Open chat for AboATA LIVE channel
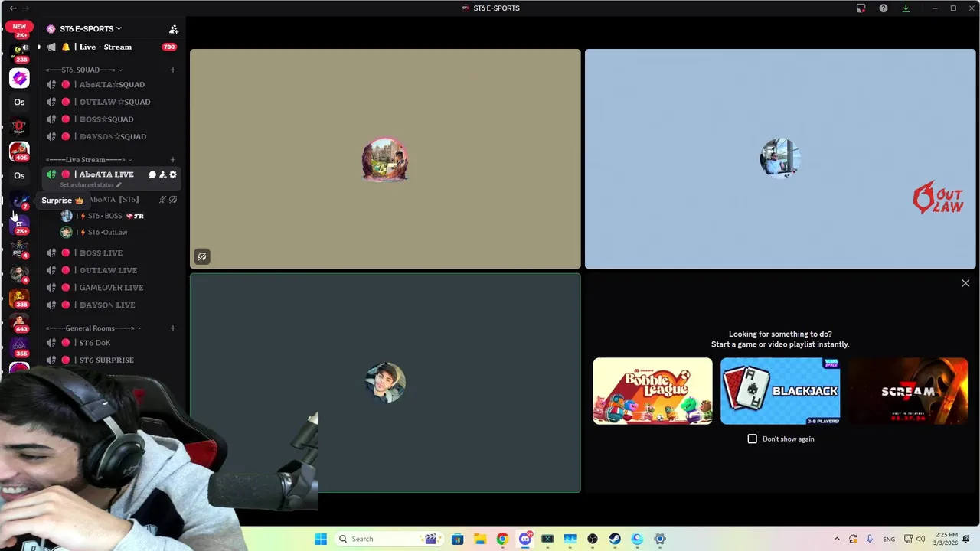The height and width of the screenshot is (551, 980). tap(152, 174)
